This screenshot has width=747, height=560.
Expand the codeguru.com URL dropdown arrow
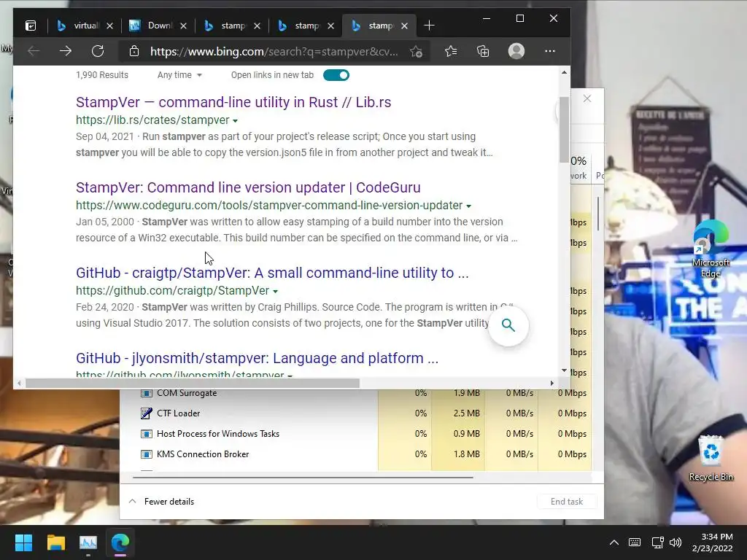pos(469,206)
